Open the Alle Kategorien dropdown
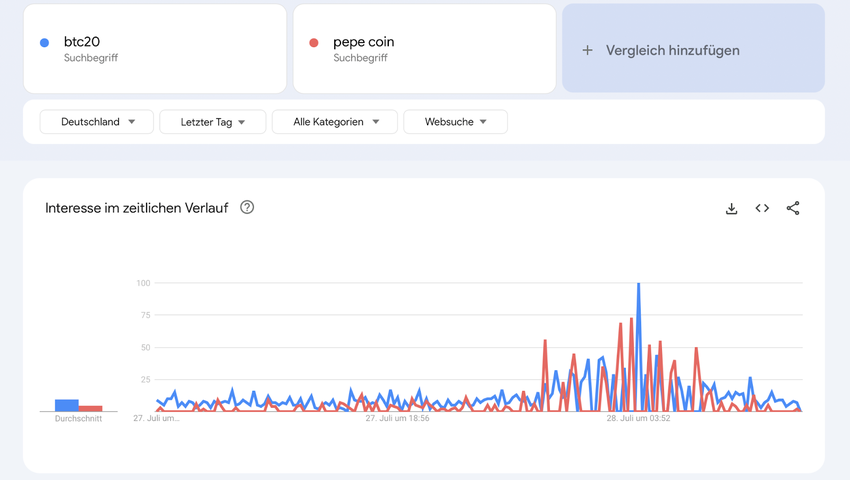Screen dimensions: 850x480 (335, 122)
